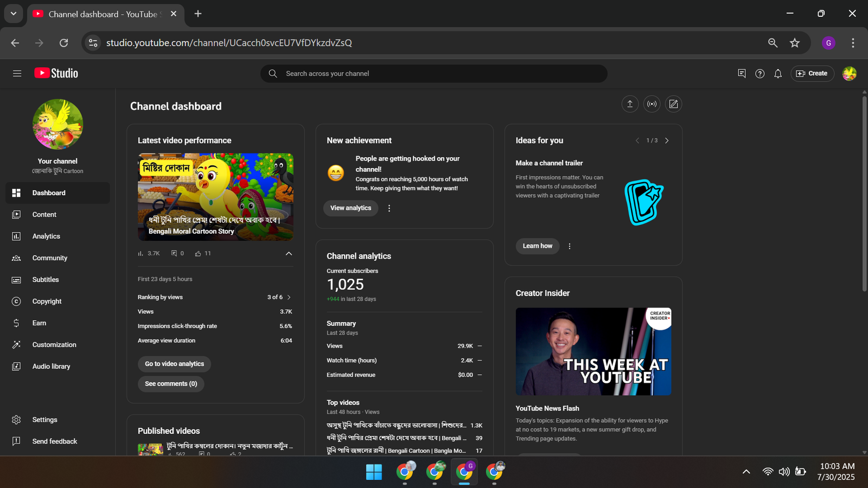Click the search magnifier icon
The image size is (868, 488).
[x=273, y=73]
